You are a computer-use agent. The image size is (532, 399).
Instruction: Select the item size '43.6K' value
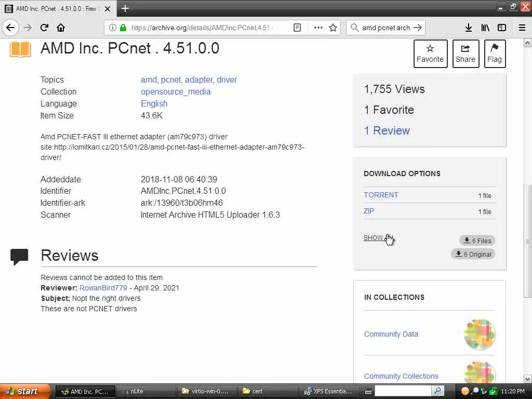152,116
